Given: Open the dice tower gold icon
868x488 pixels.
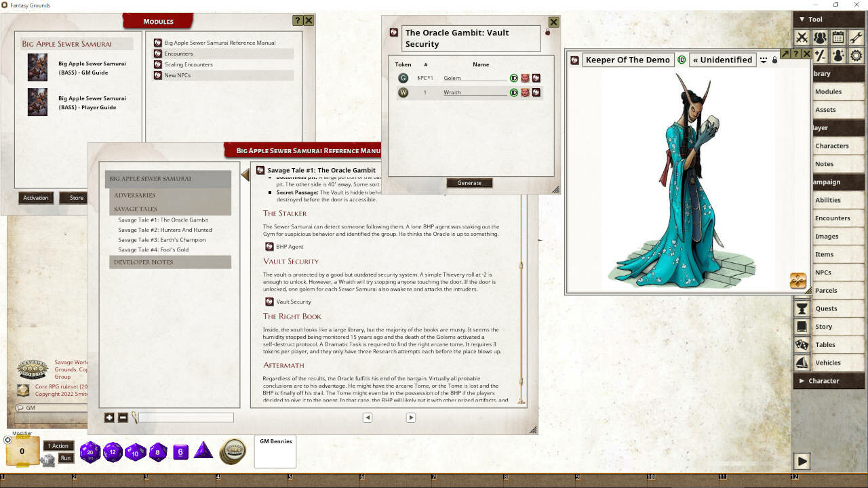Looking at the screenshot, I should 233,451.
